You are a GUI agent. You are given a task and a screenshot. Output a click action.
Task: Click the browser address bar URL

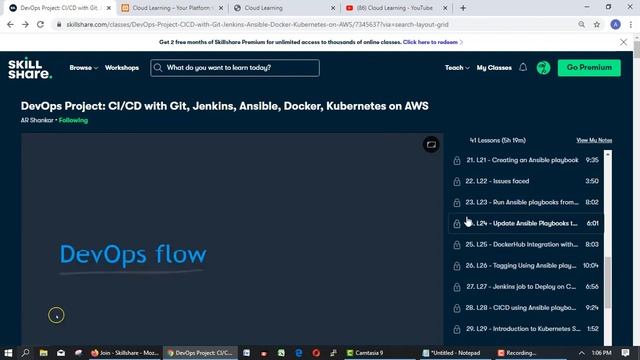[257, 24]
